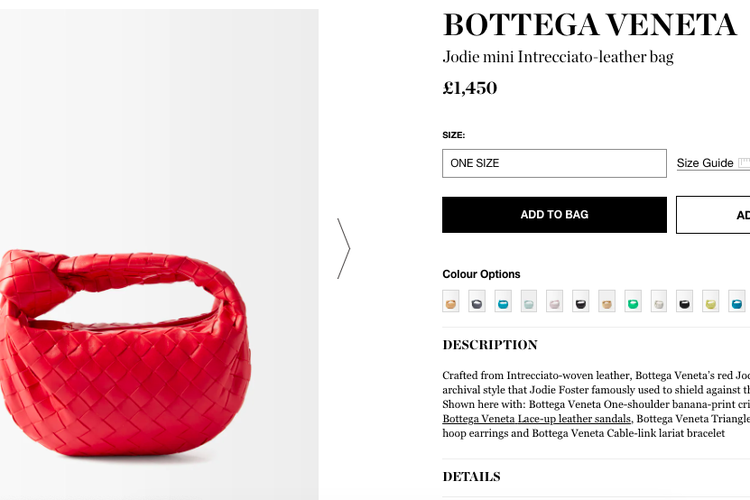This screenshot has width=750, height=500.
Task: Collapse the DESCRIPTION section
Action: coord(490,345)
